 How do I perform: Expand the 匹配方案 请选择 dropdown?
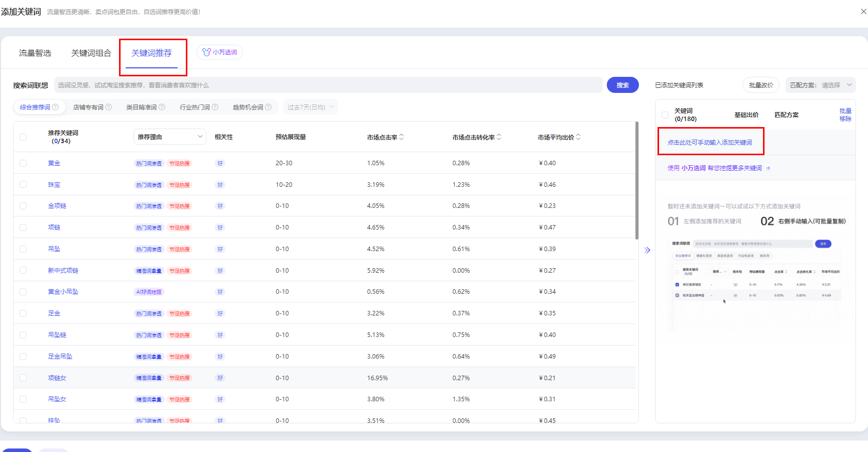pyautogui.click(x=820, y=85)
